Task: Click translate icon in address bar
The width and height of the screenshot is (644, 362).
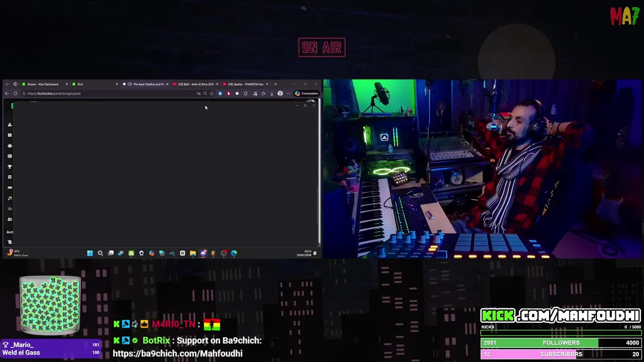Action: (199, 94)
